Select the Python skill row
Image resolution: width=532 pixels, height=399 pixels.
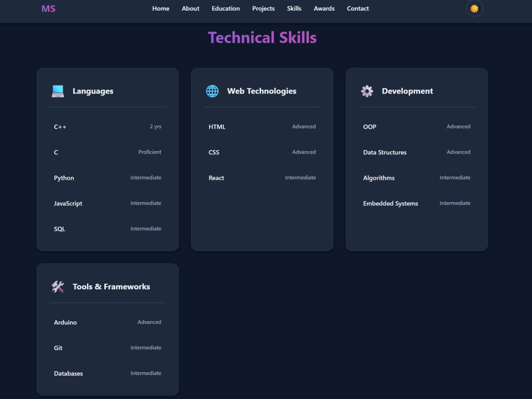pyautogui.click(x=107, y=178)
